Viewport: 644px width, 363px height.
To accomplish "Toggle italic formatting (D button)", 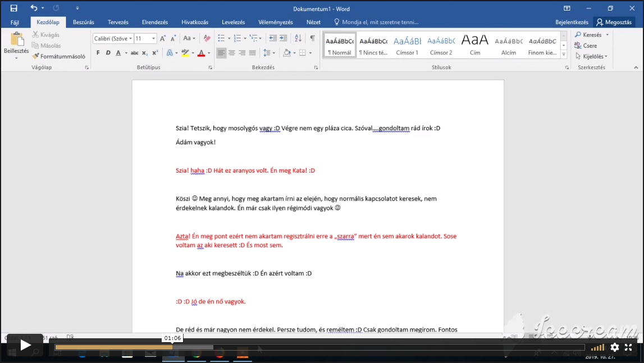I will (107, 53).
